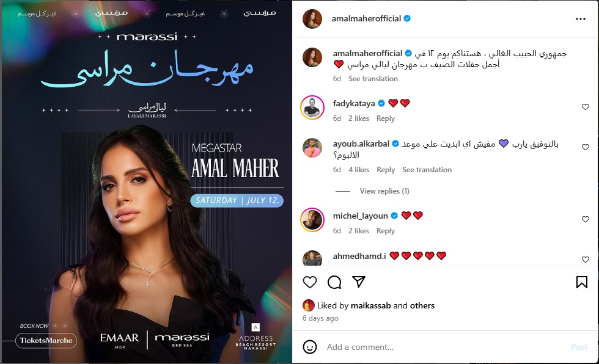Screen dimensions: 599x364
Task: Open the emoji picker smiley icon
Action: 310,348
